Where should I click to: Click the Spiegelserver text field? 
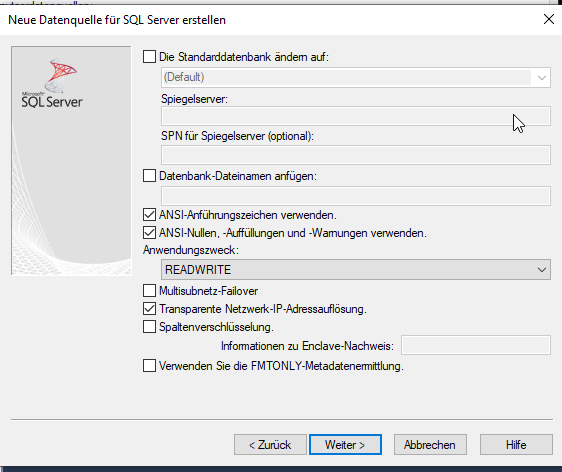[356, 116]
